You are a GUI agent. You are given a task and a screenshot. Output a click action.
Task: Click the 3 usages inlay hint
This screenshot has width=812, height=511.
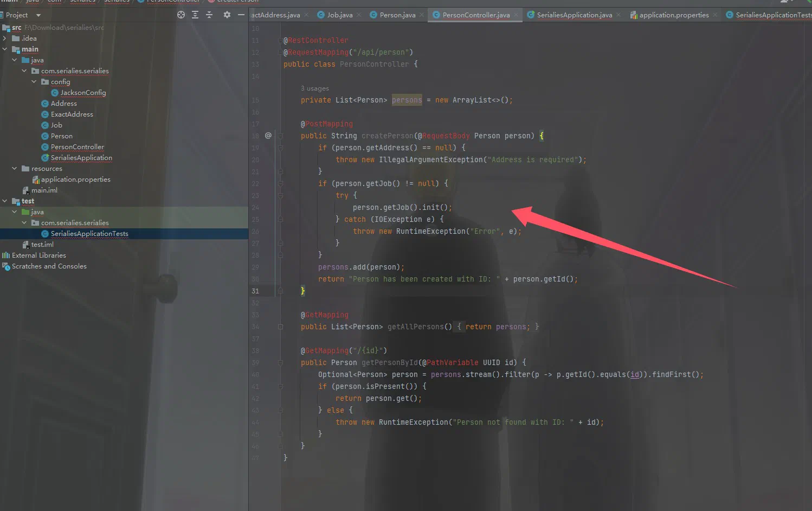point(315,88)
